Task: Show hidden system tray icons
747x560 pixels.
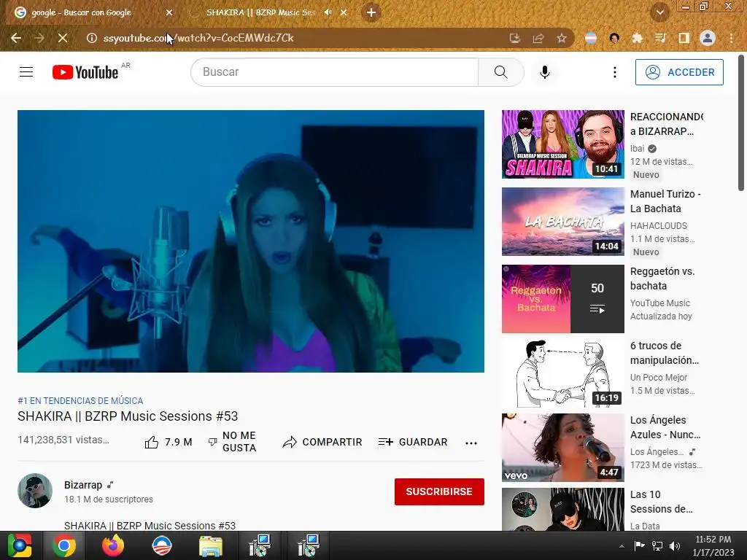Action: point(622,546)
